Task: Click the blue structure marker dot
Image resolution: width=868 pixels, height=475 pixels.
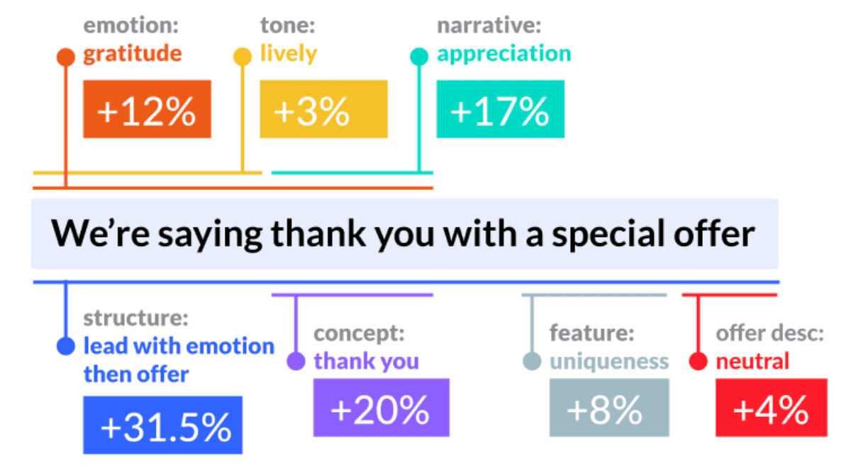Action: (65, 347)
